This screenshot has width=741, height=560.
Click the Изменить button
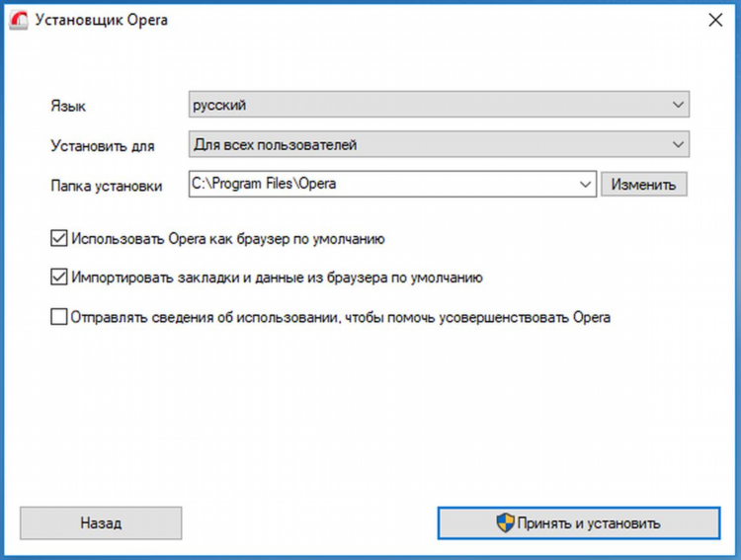[x=643, y=184]
